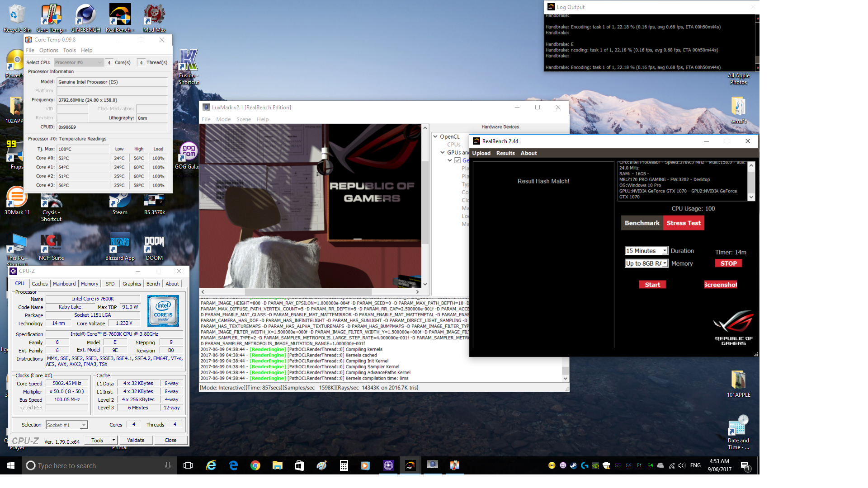Image resolution: width=868 pixels, height=488 pixels.
Task: Launch CINEBENCH from the desktop
Action: [x=85, y=18]
